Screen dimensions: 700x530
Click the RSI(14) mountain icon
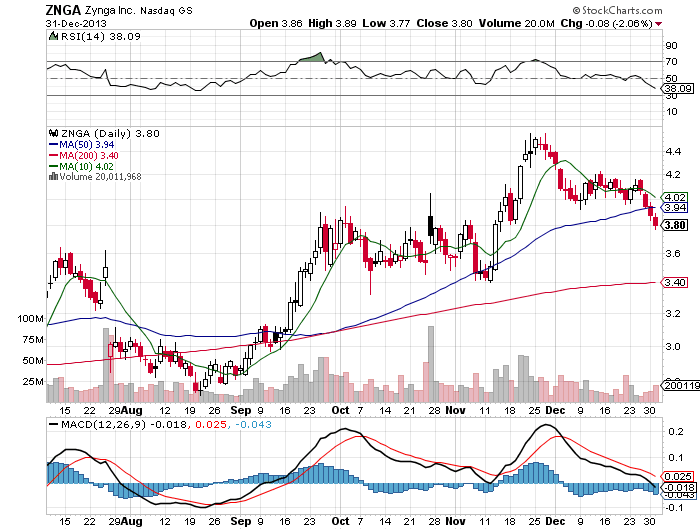tap(54, 37)
